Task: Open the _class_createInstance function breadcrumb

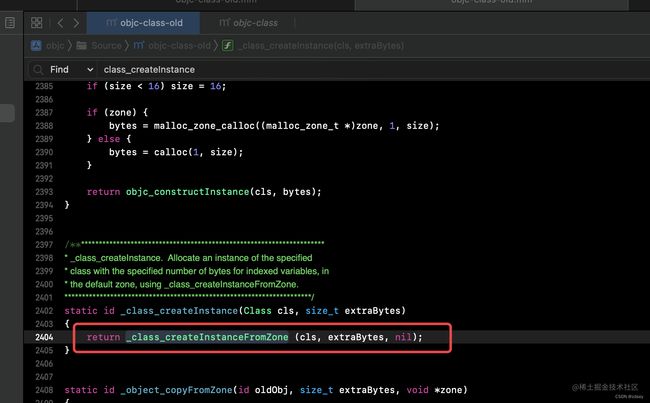Action: pos(320,46)
